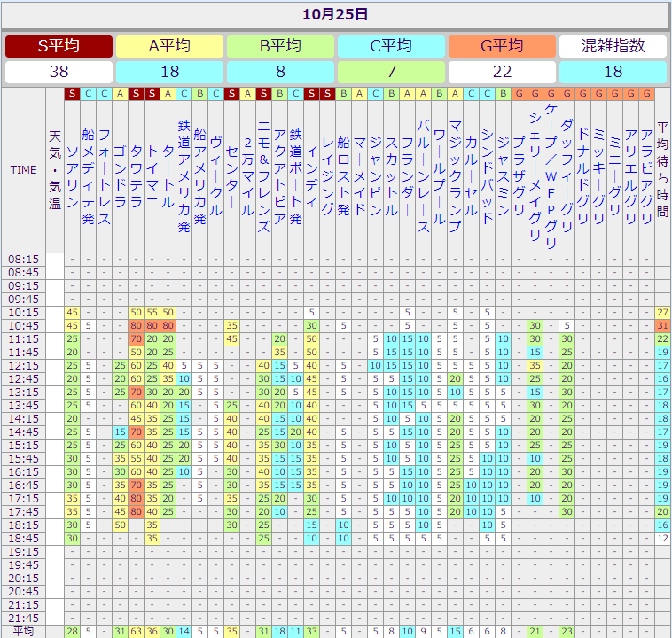Screen dimensions: 672x638
Task: Click the 混雑指数 label
Action: pos(613,46)
